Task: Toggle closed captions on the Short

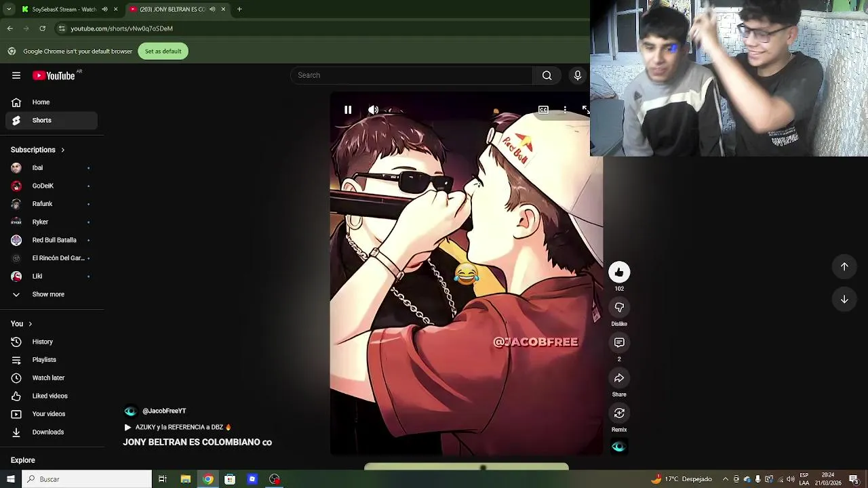Action: pyautogui.click(x=543, y=110)
